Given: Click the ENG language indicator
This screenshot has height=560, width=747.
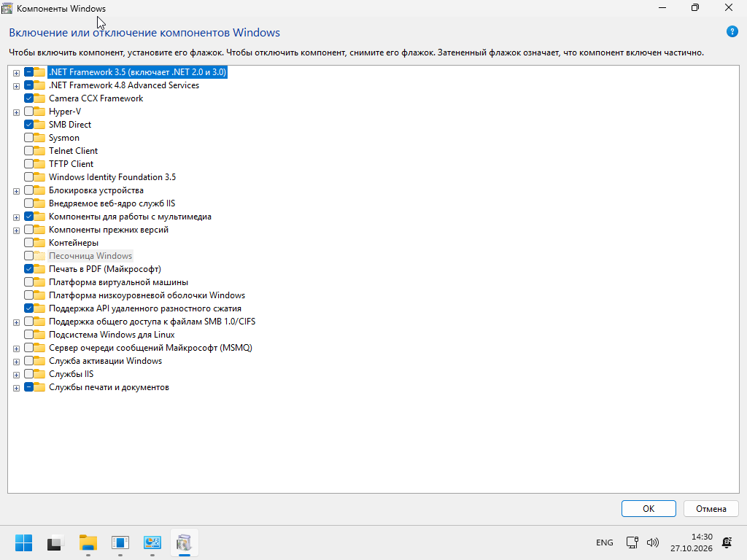Looking at the screenshot, I should (604, 542).
